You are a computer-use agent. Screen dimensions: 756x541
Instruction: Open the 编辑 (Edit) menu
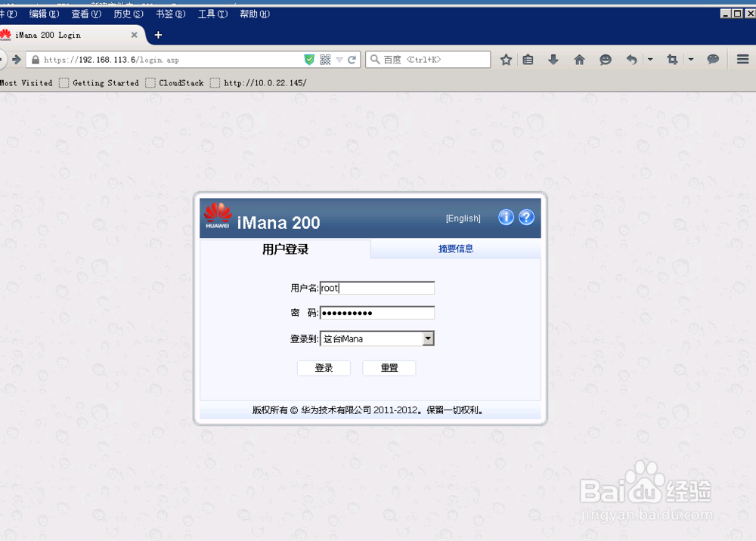pos(44,14)
